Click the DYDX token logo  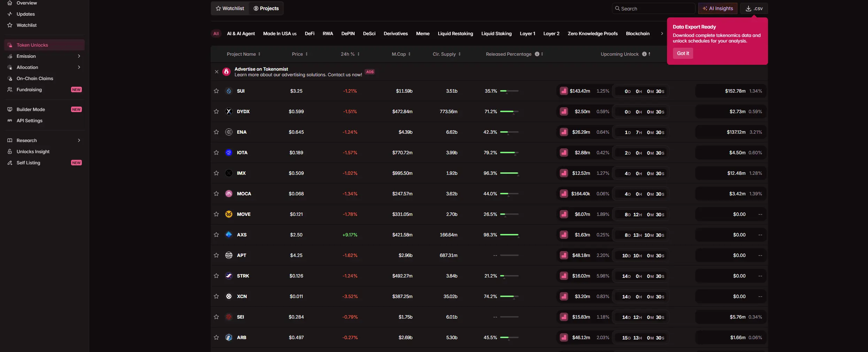coord(229,111)
